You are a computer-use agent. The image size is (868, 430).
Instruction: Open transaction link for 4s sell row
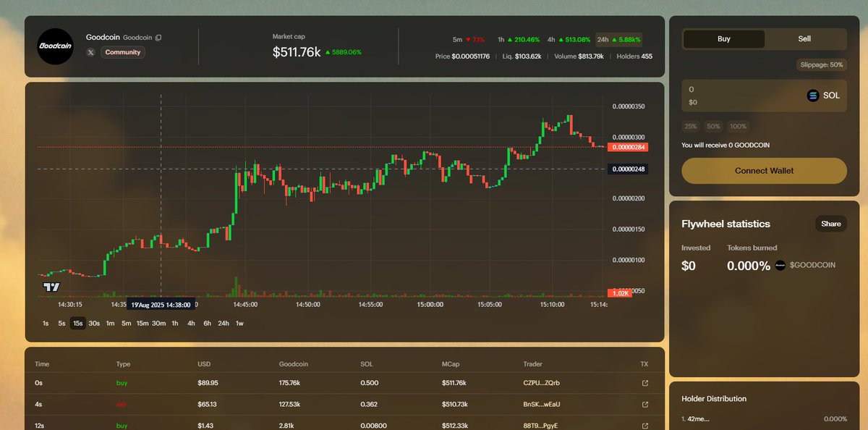tap(645, 405)
